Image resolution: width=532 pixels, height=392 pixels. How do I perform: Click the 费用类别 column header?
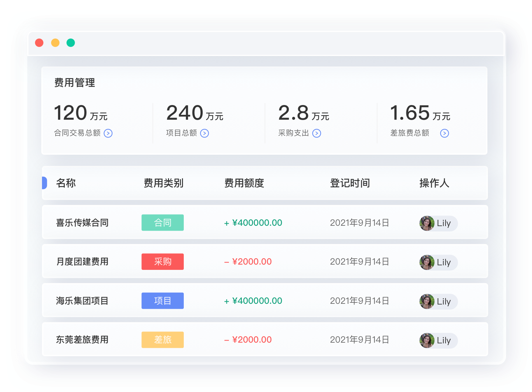[x=163, y=183]
